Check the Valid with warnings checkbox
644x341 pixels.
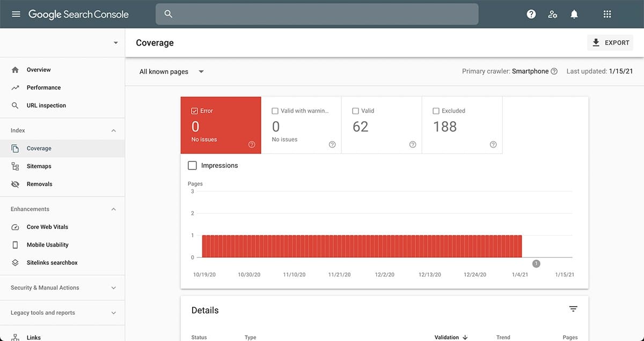275,111
